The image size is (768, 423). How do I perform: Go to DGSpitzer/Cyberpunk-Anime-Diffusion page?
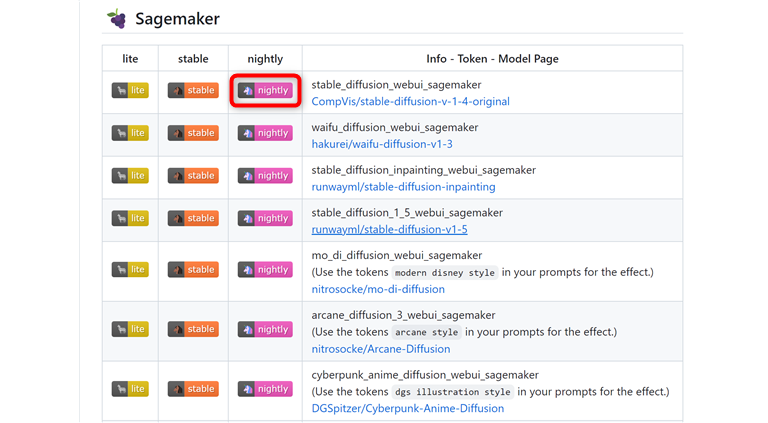coord(408,408)
